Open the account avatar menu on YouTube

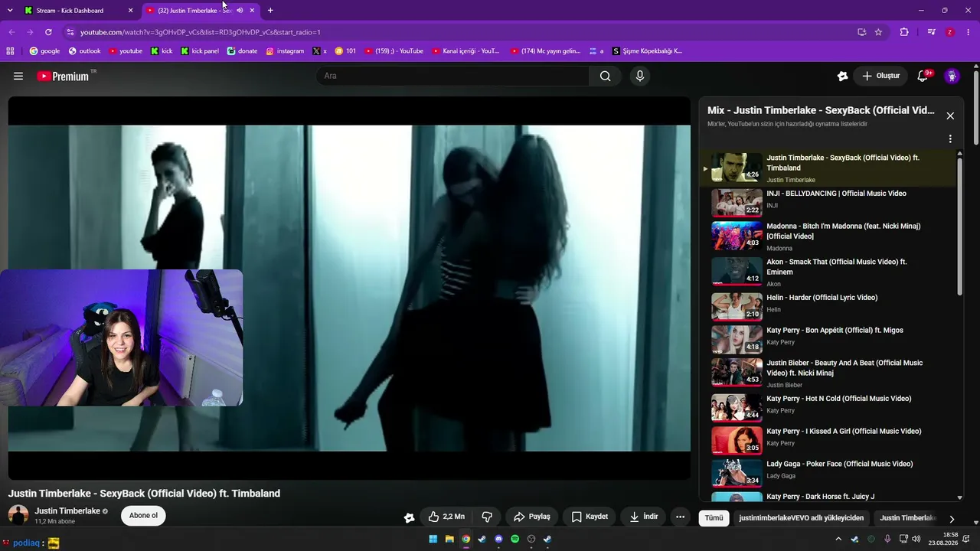[x=952, y=76]
